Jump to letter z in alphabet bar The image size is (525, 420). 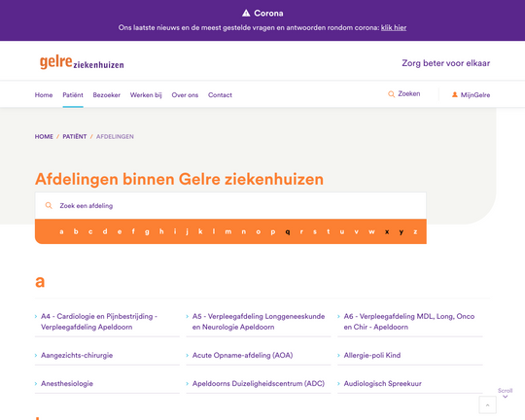click(415, 231)
